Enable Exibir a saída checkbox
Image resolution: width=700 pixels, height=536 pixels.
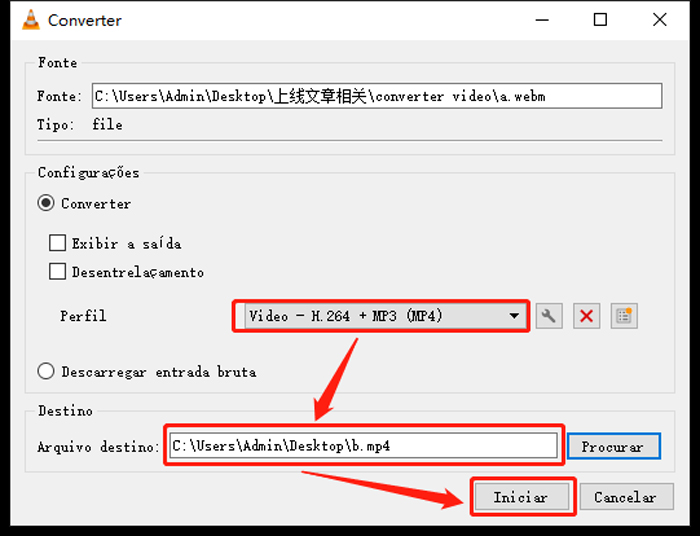pos(58,243)
